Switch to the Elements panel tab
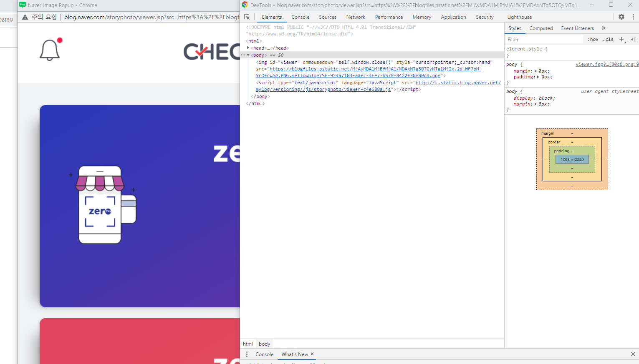639x364 pixels. (272, 17)
